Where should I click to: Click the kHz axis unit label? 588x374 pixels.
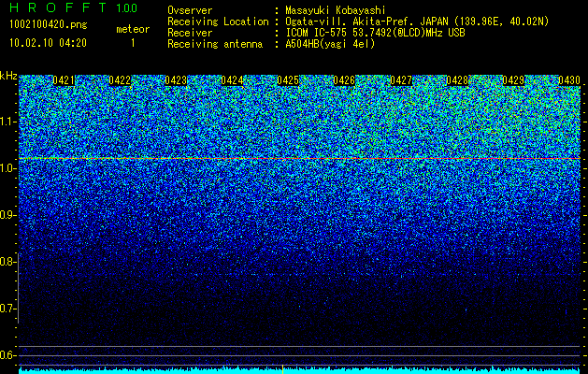(x=8, y=76)
